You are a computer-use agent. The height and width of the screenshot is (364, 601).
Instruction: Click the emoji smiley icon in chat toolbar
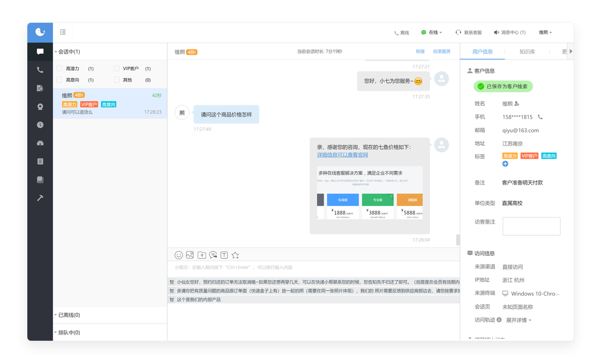[179, 255]
